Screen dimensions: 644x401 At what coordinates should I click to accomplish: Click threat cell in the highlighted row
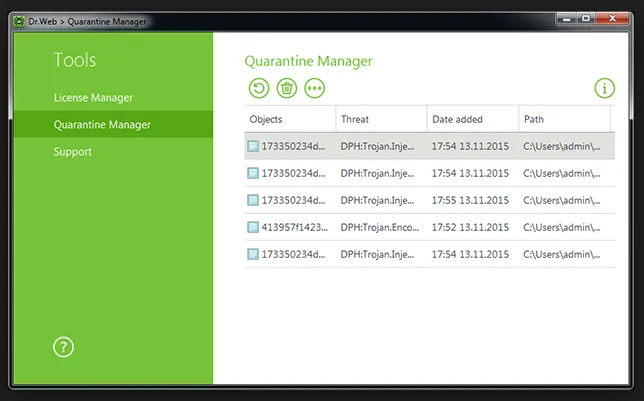377,146
